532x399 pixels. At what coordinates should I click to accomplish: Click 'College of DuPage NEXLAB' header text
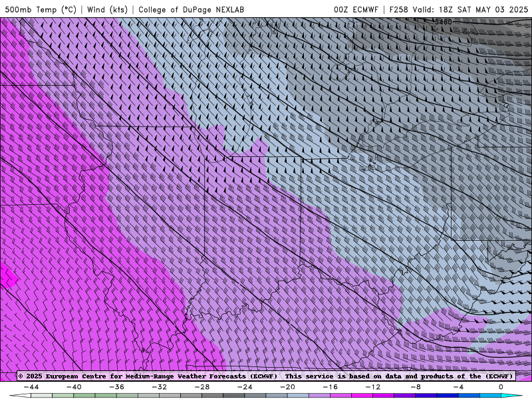click(x=191, y=9)
